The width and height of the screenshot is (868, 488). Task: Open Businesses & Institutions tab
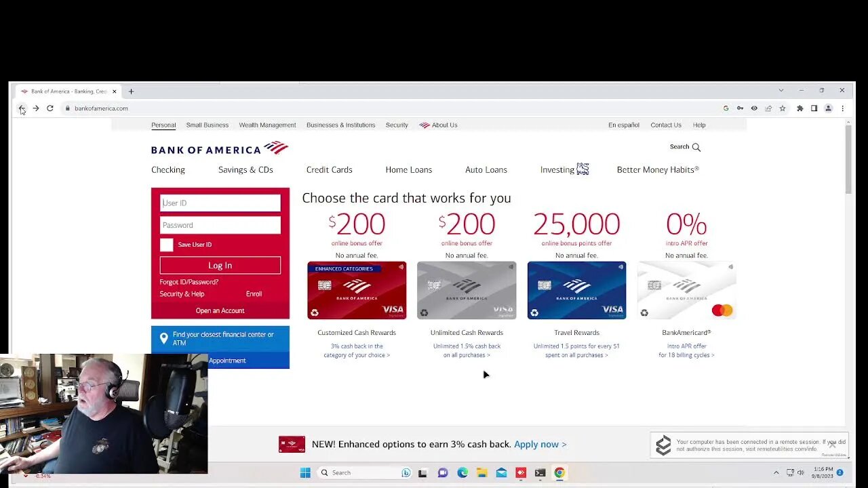click(x=340, y=125)
